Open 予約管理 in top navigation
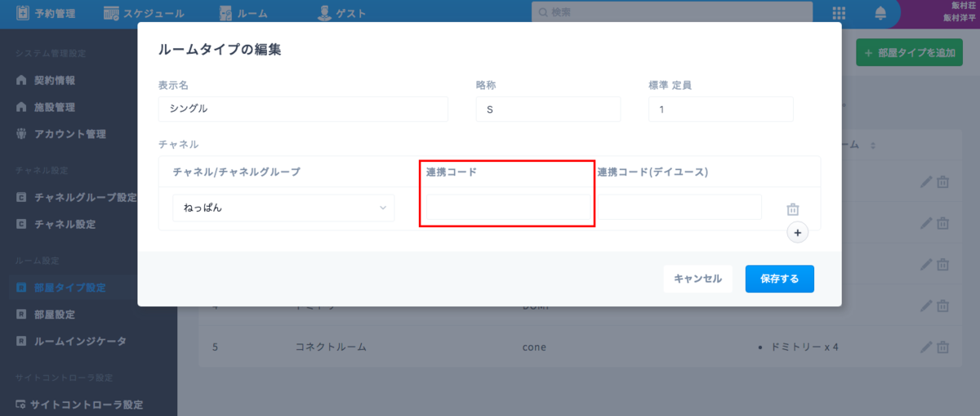Viewport: 980px width, 416px height. (46, 13)
